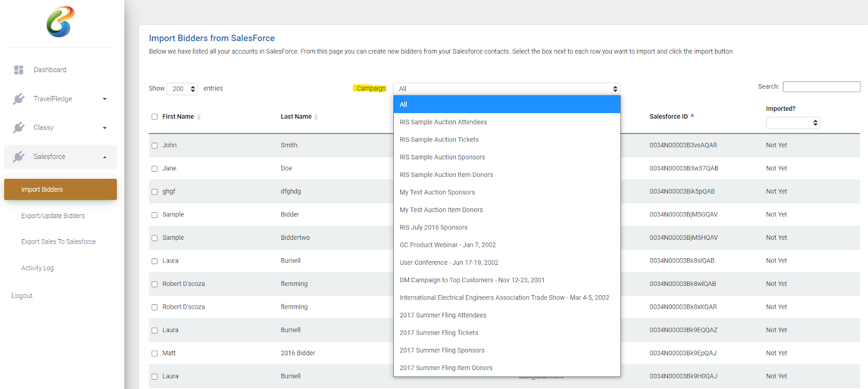Choose RIS Sample Auction Attendees
The height and width of the screenshot is (389, 868).
[507, 122]
